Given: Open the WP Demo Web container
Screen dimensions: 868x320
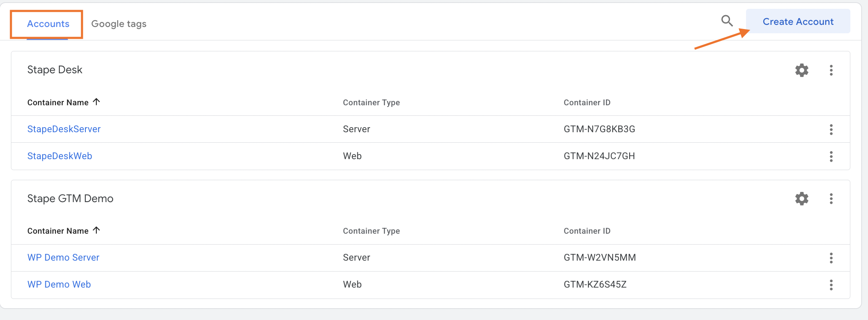Looking at the screenshot, I should (x=59, y=284).
